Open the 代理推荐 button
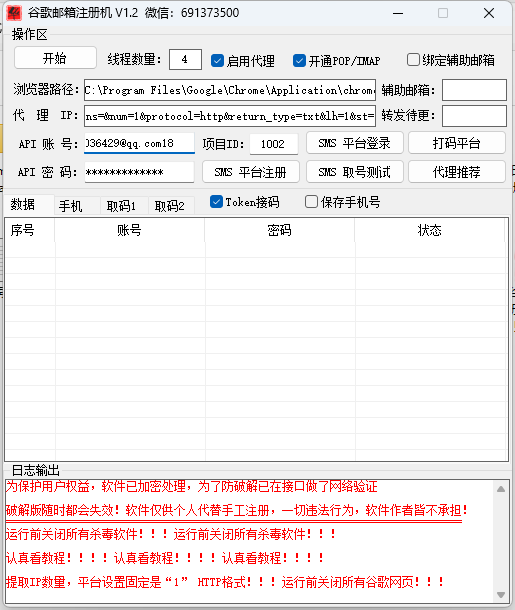This screenshot has width=515, height=610. 457,172
